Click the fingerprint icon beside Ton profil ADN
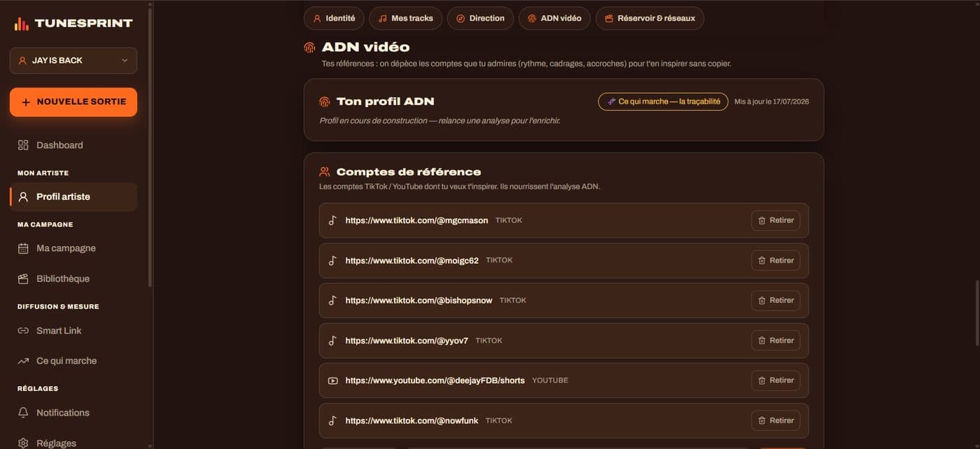 pyautogui.click(x=324, y=101)
